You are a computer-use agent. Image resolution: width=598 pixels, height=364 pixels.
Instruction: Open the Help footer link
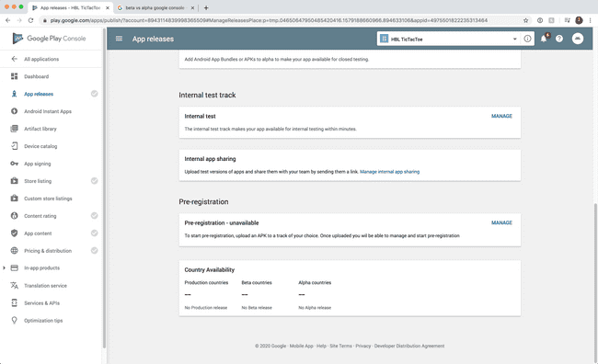tap(321, 347)
